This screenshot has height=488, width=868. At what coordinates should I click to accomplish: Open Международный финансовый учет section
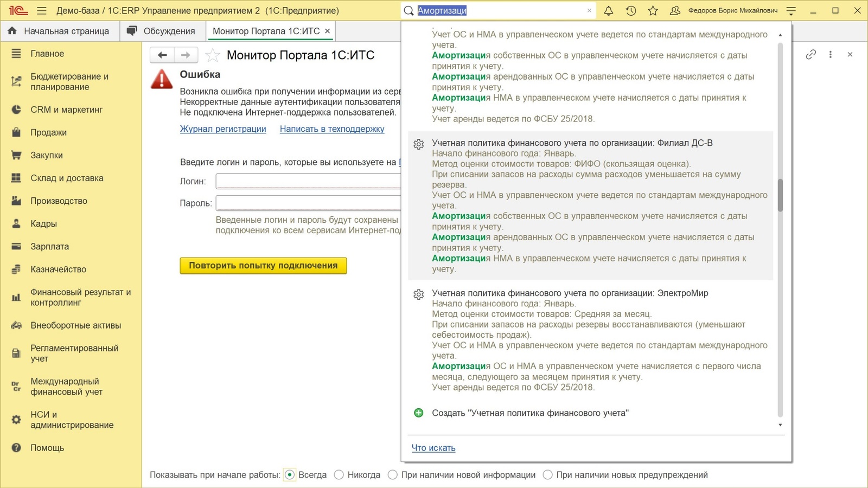point(71,387)
